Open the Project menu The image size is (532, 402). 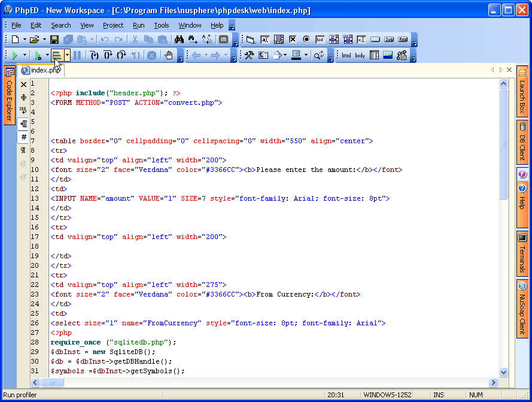point(113,25)
